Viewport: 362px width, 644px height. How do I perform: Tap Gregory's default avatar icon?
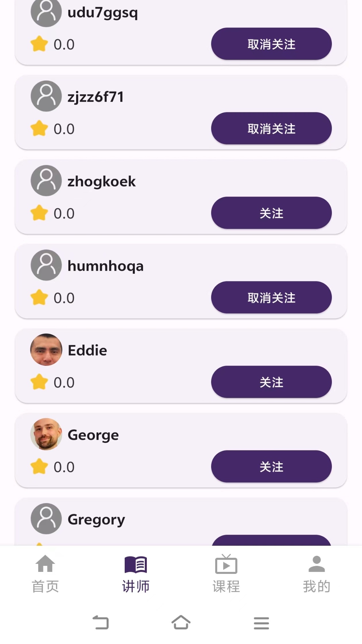point(46,519)
